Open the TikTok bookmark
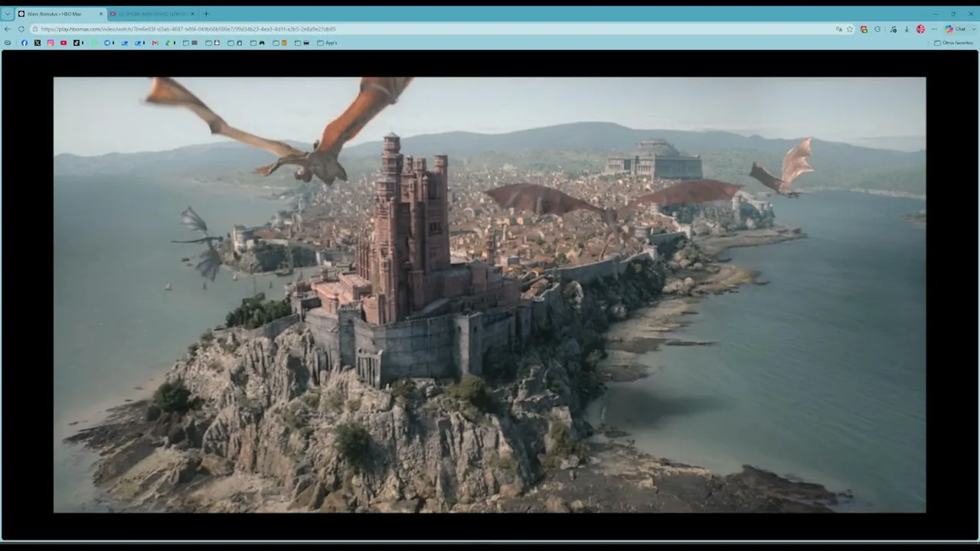 [x=77, y=43]
